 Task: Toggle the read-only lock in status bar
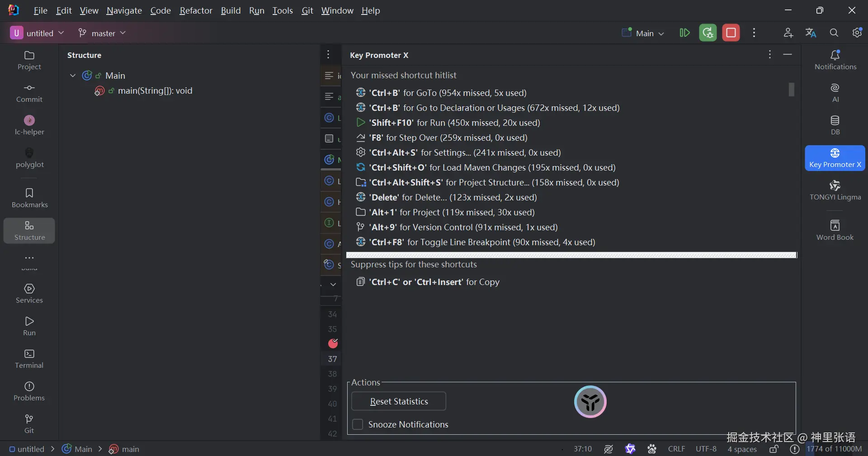774,449
